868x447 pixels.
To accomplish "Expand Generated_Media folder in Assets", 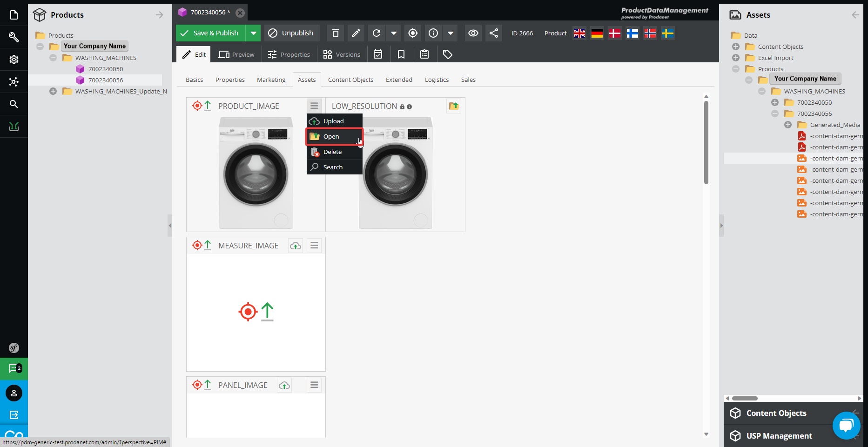I will coord(788,125).
